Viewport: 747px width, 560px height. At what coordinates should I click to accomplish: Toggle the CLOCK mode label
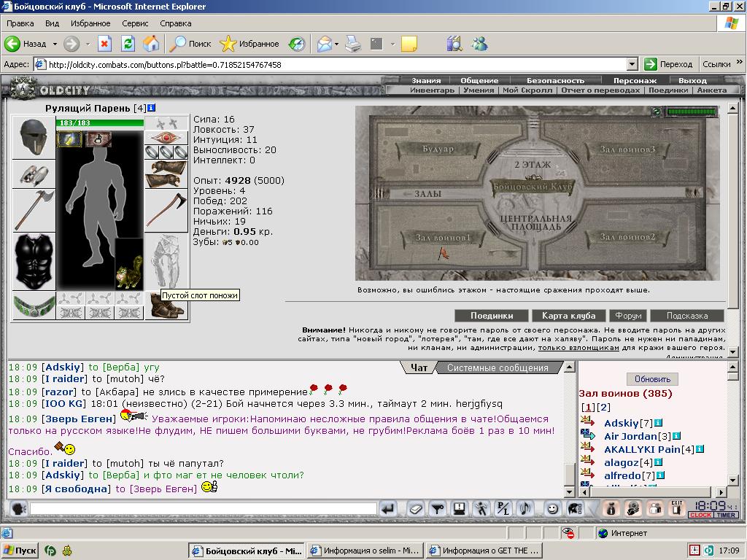click(x=700, y=515)
